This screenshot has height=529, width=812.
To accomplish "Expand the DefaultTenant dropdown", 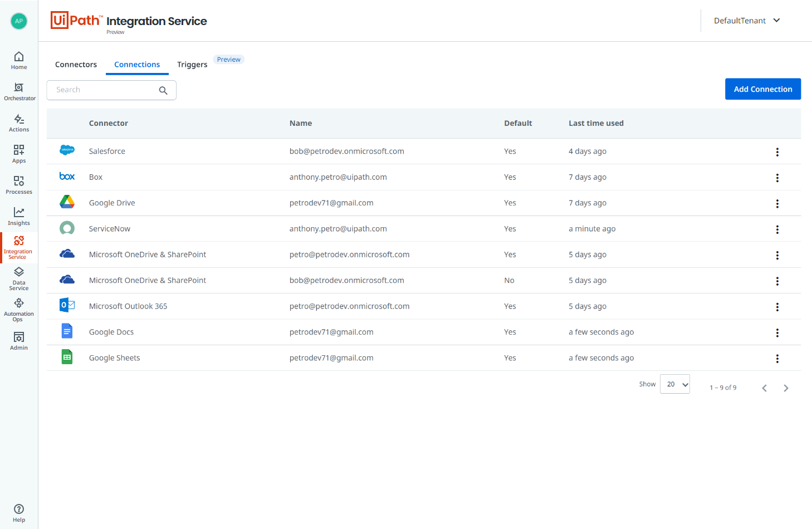I will (747, 21).
